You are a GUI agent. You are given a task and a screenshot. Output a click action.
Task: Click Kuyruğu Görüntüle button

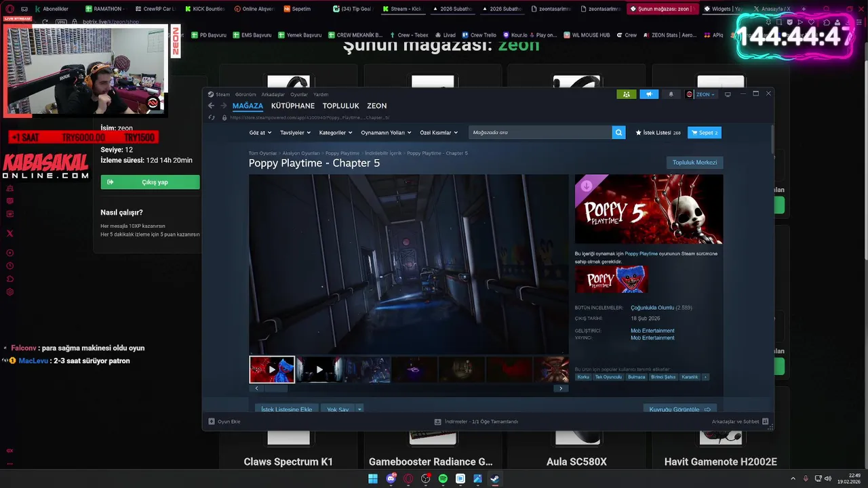point(680,409)
